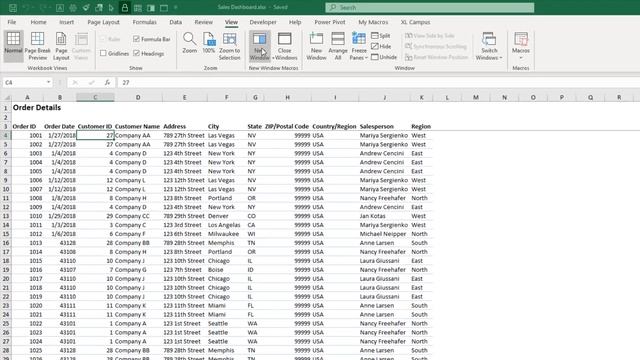Open the File tab

12,22
